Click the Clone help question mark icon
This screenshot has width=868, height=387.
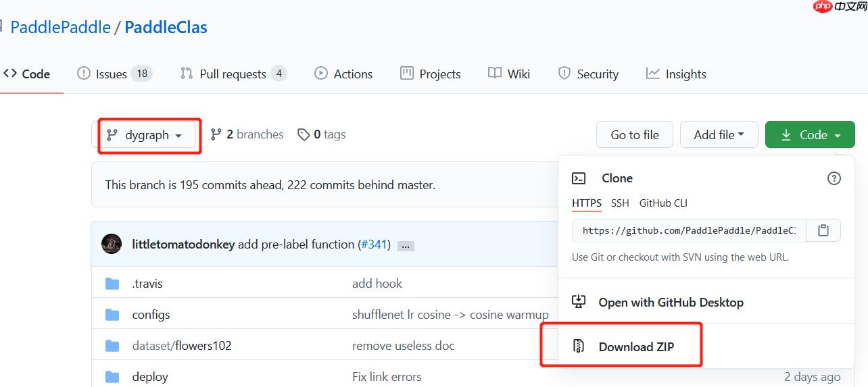tap(834, 178)
